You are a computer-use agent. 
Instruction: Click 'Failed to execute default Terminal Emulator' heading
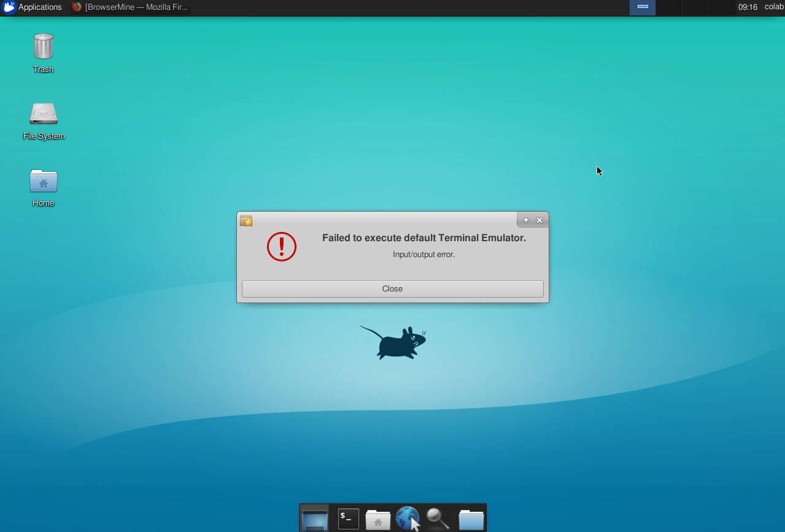pos(424,238)
